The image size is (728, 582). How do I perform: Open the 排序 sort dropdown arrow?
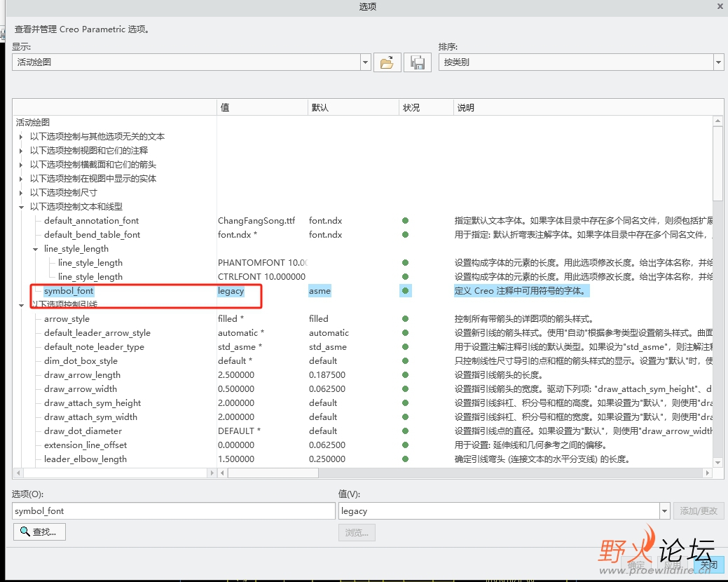tap(718, 62)
